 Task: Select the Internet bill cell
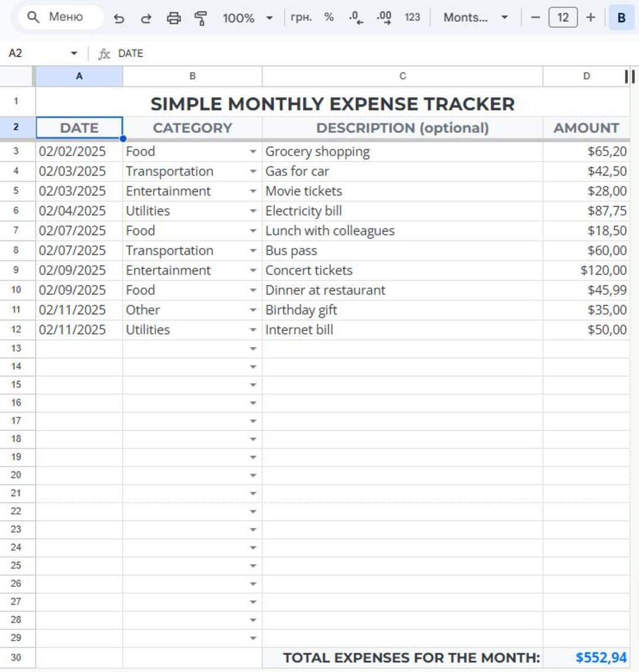[402, 330]
